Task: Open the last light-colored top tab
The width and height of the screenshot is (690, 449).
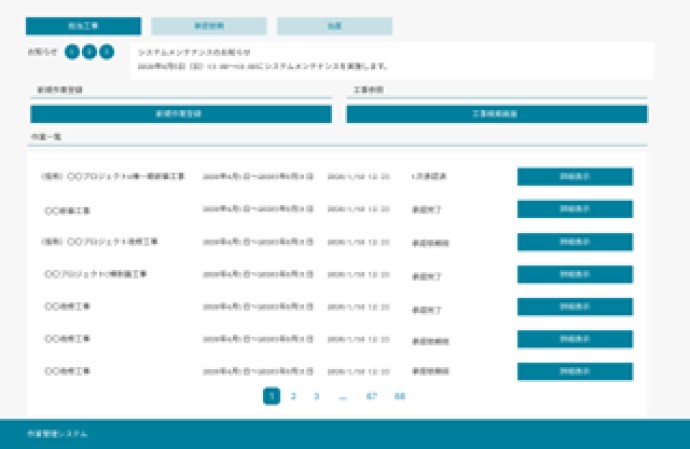Action: (x=334, y=26)
